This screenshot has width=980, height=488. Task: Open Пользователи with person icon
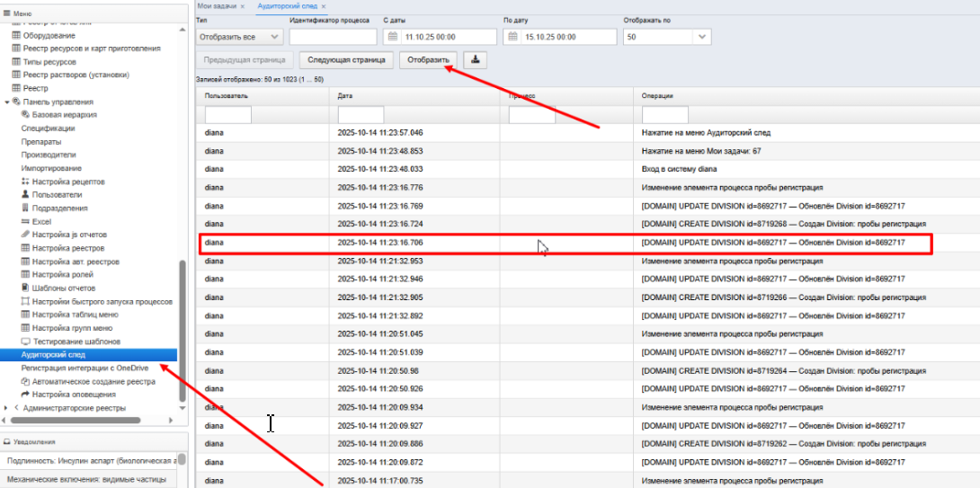pos(51,195)
